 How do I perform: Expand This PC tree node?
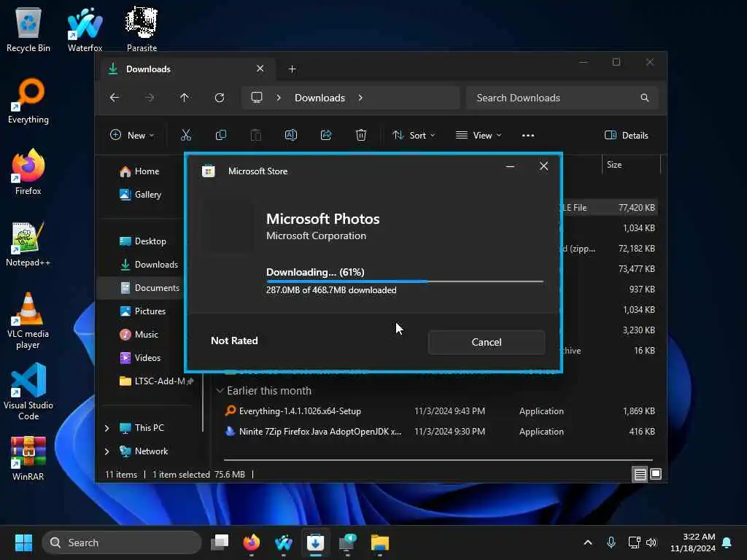coord(107,428)
